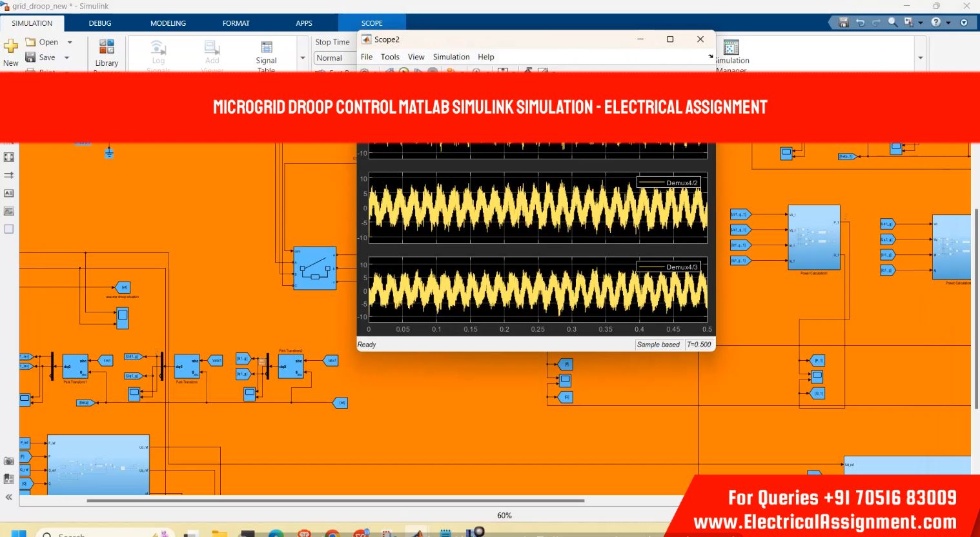
Task: Toggle the area box tool in left palette
Action: click(x=9, y=229)
